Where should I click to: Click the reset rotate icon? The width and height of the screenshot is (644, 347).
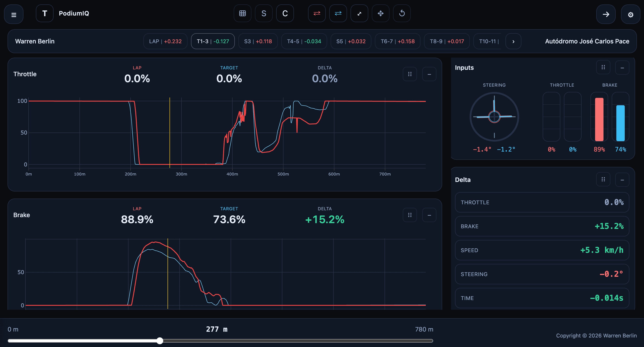402,13
